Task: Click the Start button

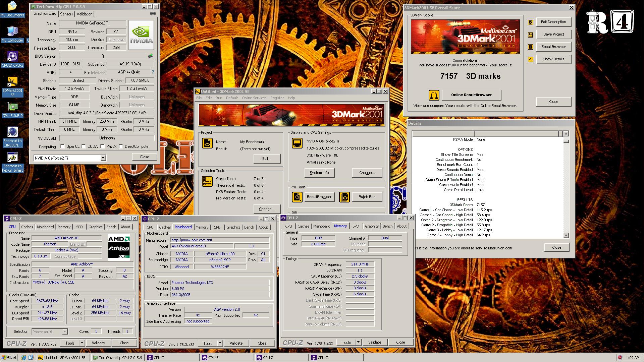Action: 9,358
